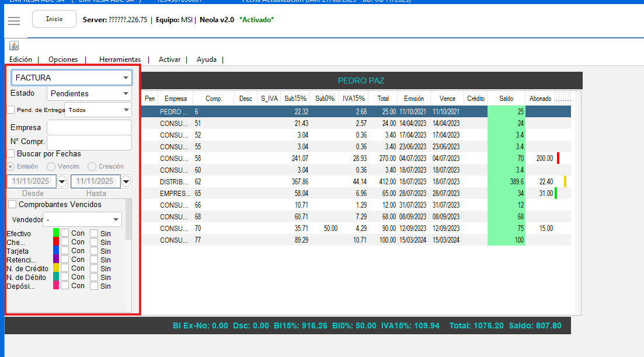This screenshot has width=644, height=357.
Task: Open the Hasta date calendar picker
Action: click(126, 181)
